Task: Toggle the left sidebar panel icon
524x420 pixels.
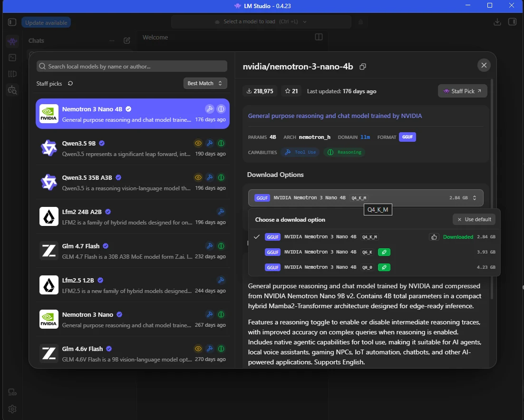Action: click(12, 22)
